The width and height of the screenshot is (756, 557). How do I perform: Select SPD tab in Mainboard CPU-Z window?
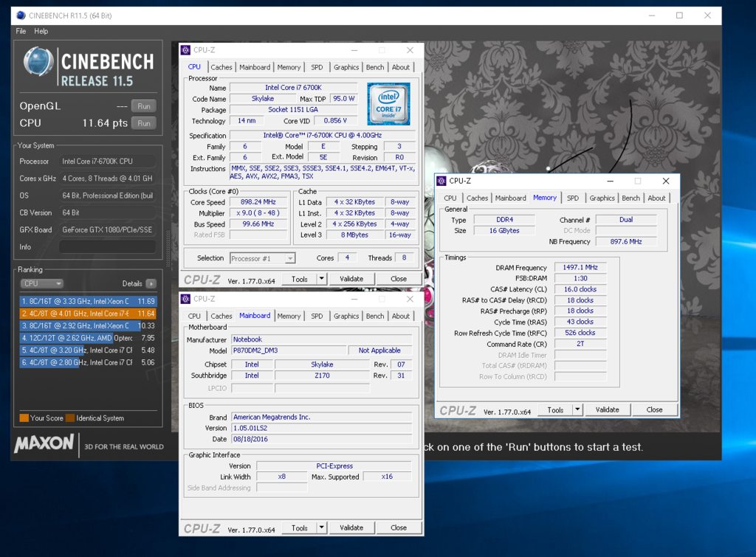pos(317,316)
